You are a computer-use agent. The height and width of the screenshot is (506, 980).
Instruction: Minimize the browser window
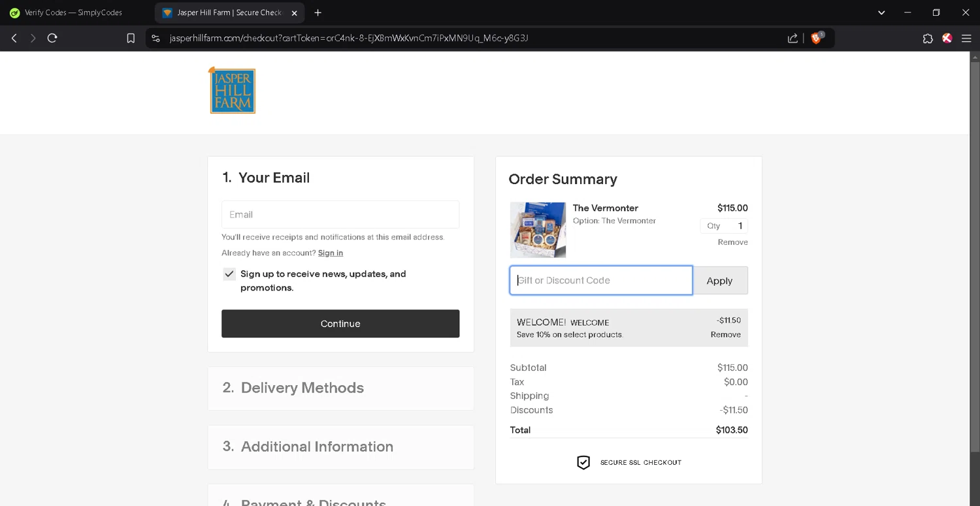(907, 12)
